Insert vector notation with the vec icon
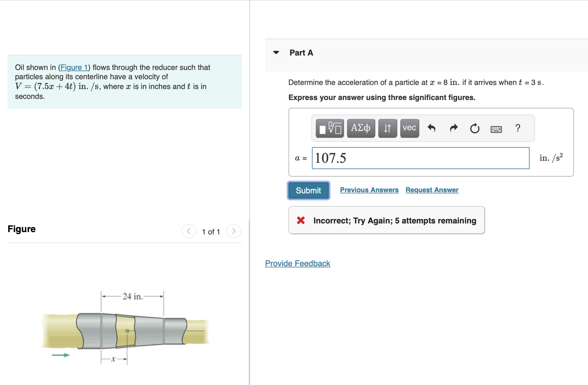Image resolution: width=588 pixels, height=385 pixels. coord(409,128)
